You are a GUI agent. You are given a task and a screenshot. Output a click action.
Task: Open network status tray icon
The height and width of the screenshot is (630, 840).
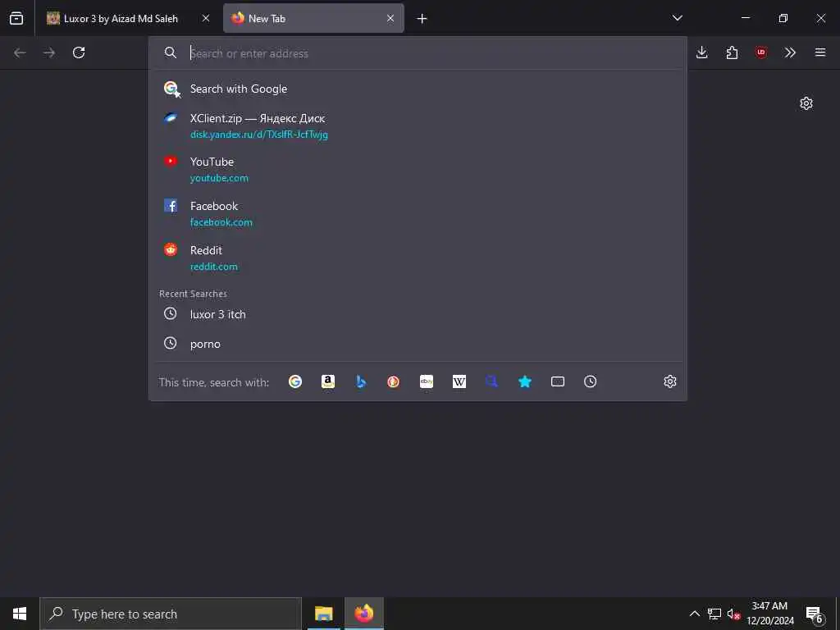714,614
